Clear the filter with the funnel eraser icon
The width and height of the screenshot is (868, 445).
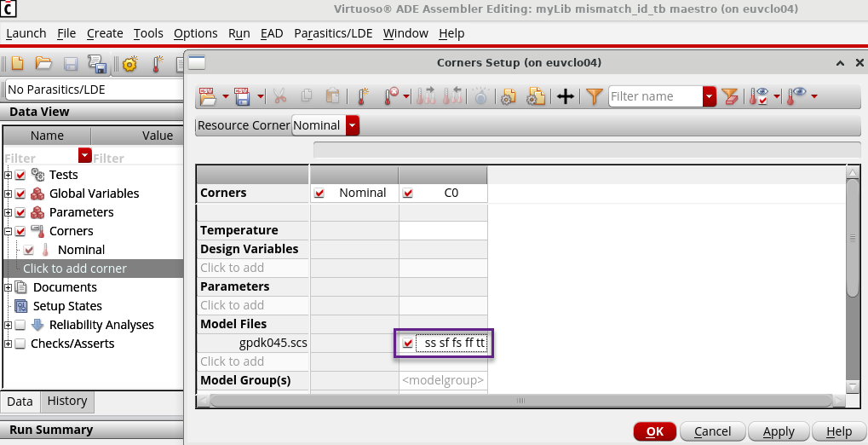tap(730, 96)
